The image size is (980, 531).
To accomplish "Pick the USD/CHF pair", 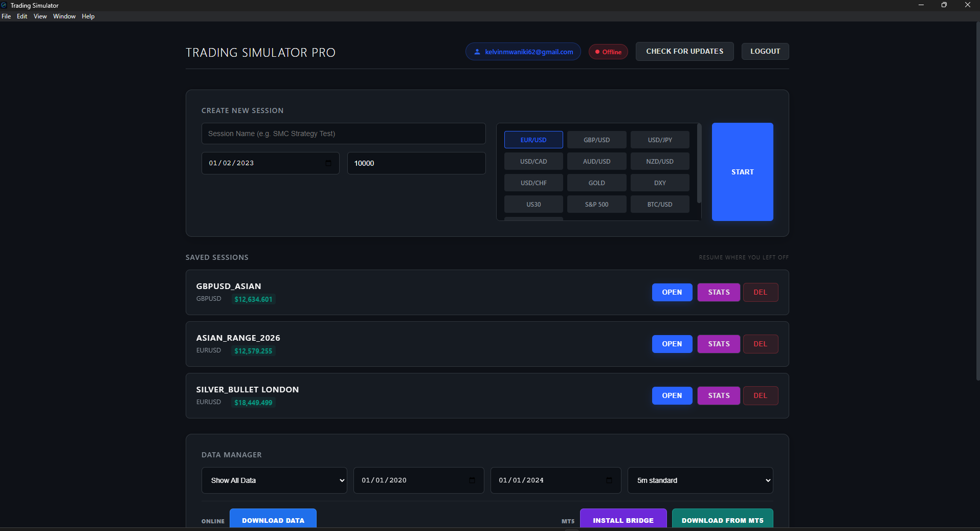I will (x=533, y=183).
